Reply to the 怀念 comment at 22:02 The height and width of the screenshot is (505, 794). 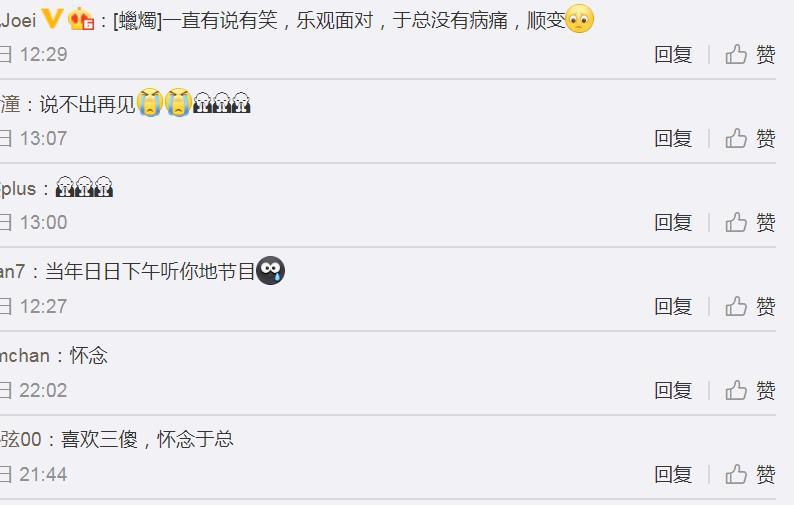(673, 391)
